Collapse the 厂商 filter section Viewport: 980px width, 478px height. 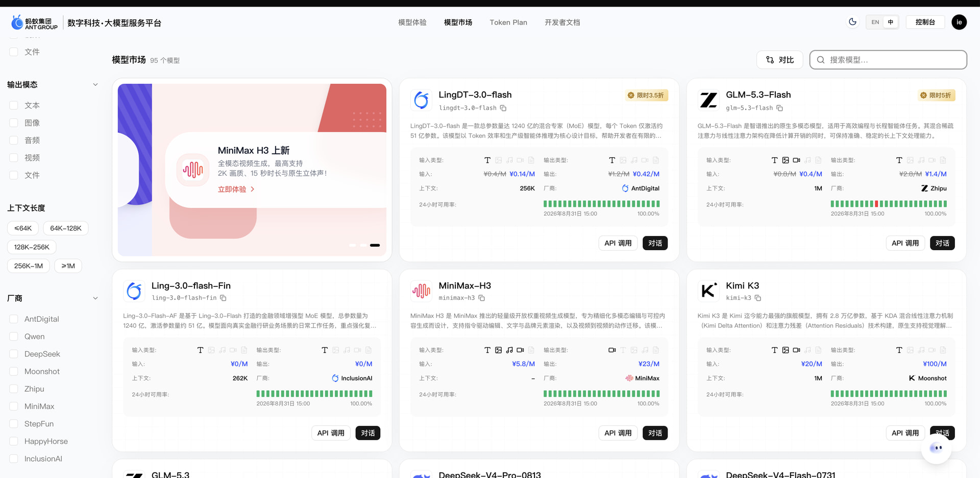click(x=95, y=298)
